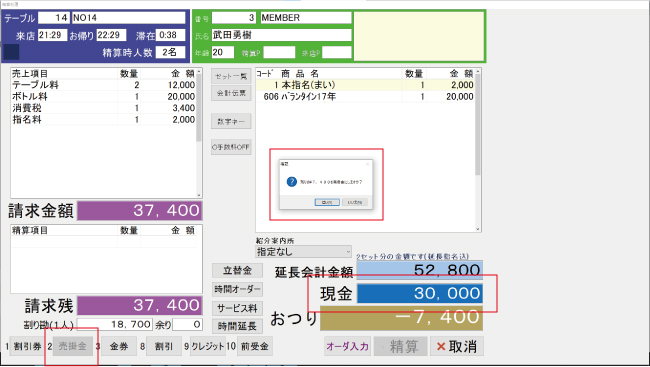Open the セット一覧 list
Screen dimensions: 650x367
pos(231,76)
